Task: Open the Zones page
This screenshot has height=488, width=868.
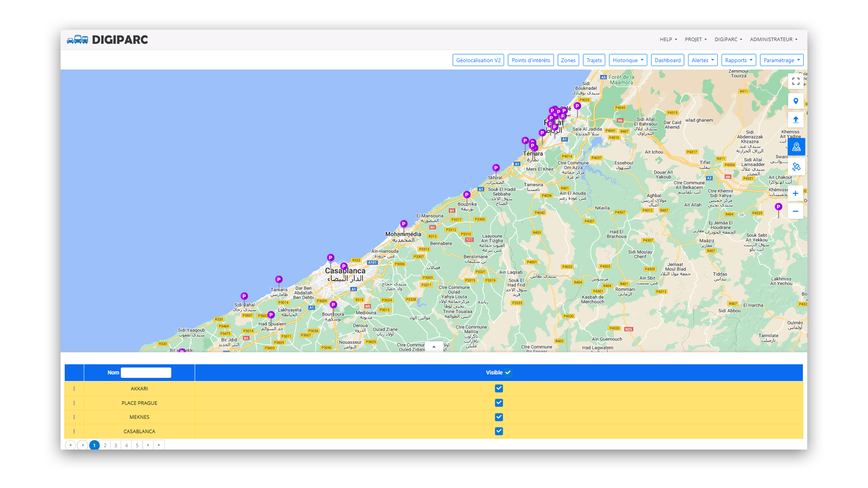Action: 568,60
